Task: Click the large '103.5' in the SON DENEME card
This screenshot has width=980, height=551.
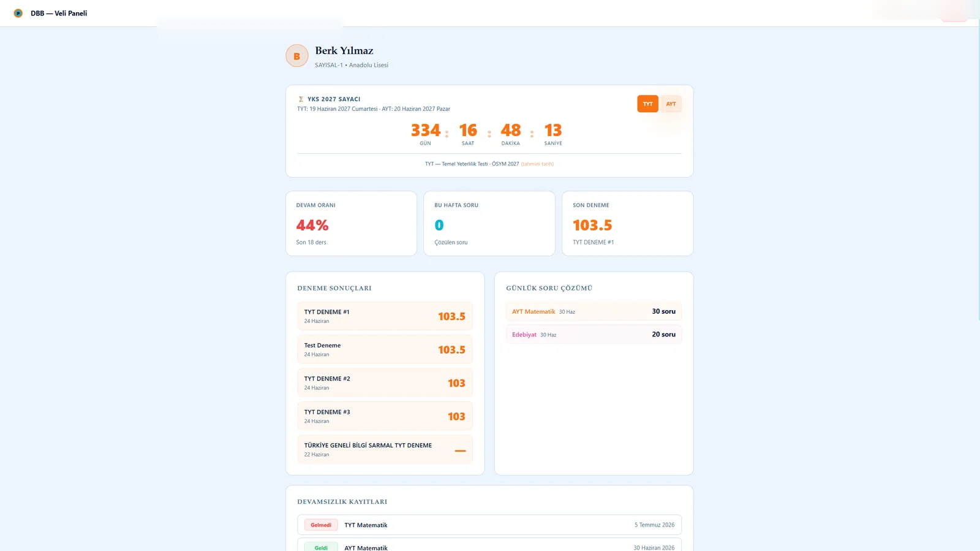Action: (x=592, y=226)
